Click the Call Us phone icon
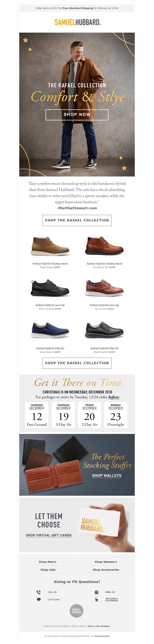The width and height of the screenshot is (154, 644). [39, 592]
